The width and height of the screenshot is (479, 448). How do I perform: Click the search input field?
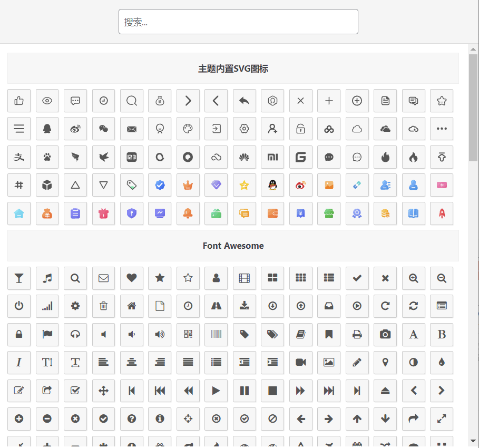click(x=238, y=22)
